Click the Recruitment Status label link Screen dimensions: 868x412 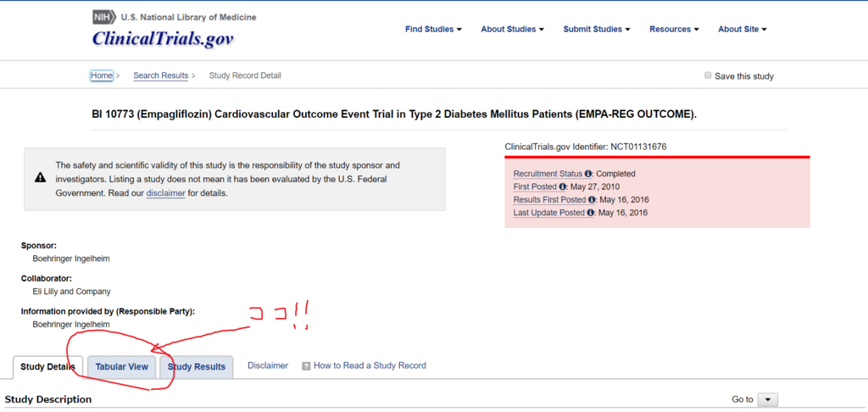point(548,173)
